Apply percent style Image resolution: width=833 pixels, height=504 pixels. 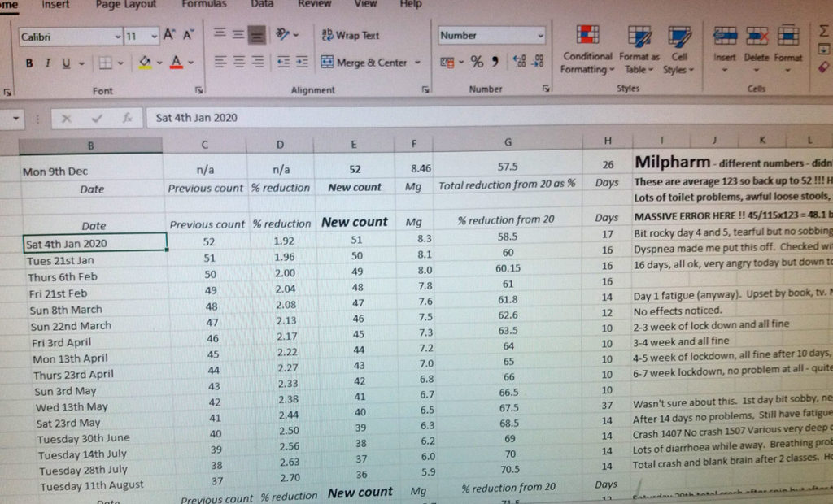click(477, 62)
